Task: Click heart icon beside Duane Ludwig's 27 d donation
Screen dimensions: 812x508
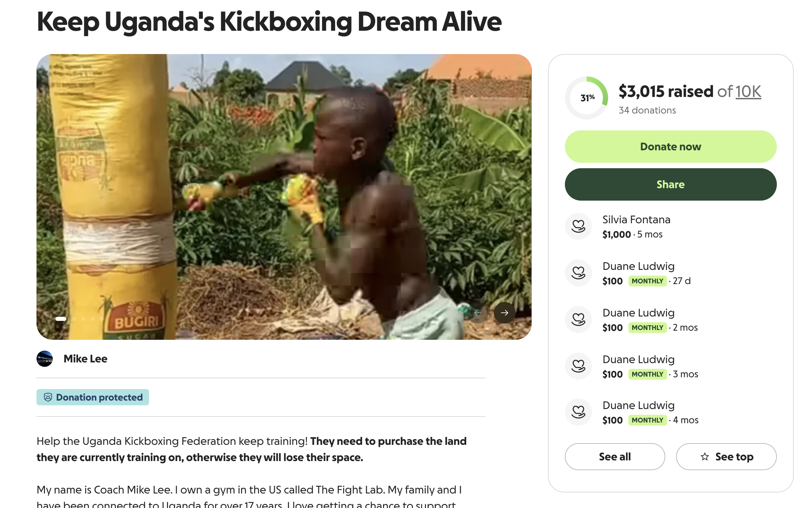Action: 578,273
